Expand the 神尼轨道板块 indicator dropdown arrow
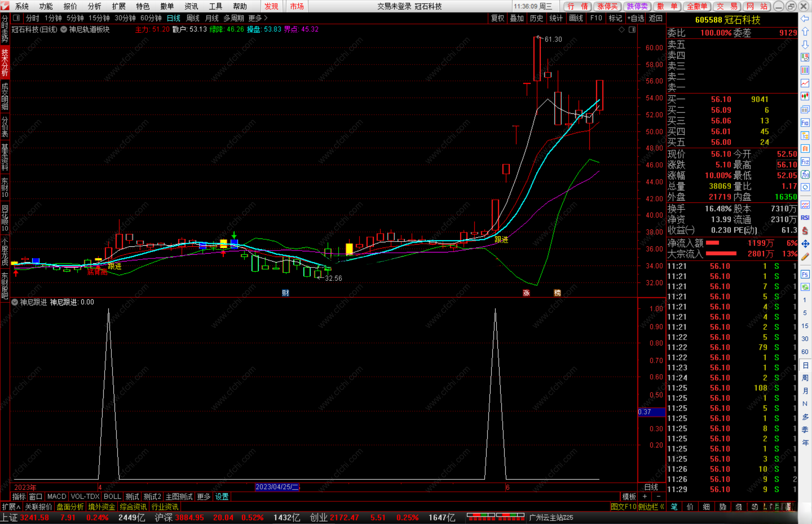This screenshot has height=524, width=812. click(64, 30)
